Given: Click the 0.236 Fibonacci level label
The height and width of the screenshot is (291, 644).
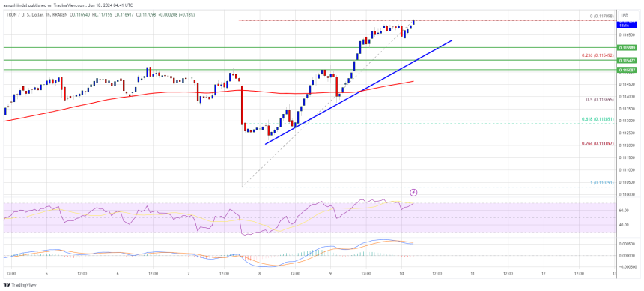Looking at the screenshot, I should coord(598,55).
